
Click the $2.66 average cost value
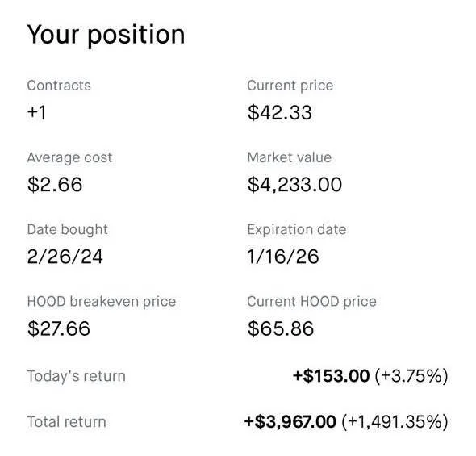pos(55,185)
